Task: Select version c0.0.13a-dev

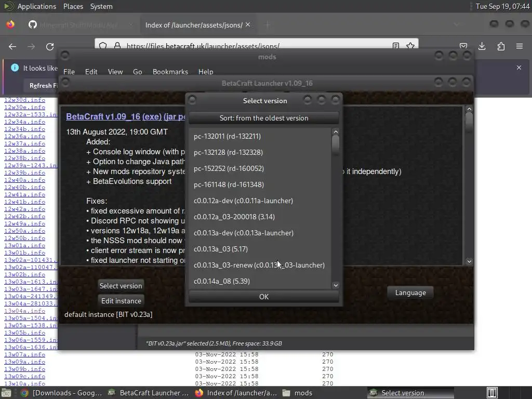Action: point(260,233)
